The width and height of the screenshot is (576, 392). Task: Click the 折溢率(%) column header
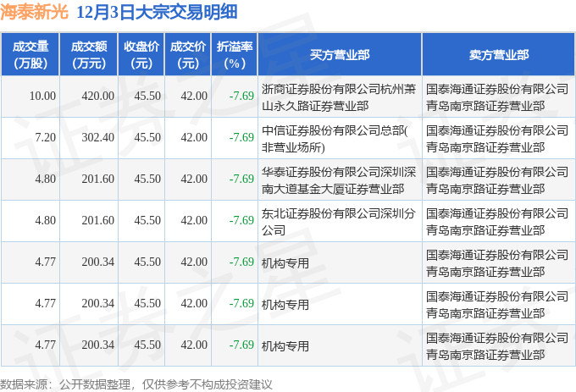[235, 54]
